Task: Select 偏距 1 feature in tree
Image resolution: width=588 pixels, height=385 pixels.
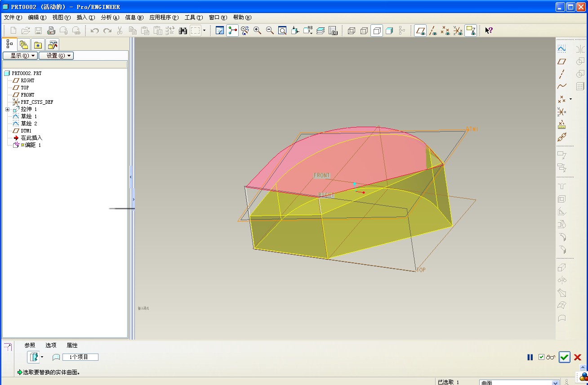Action: click(32, 145)
